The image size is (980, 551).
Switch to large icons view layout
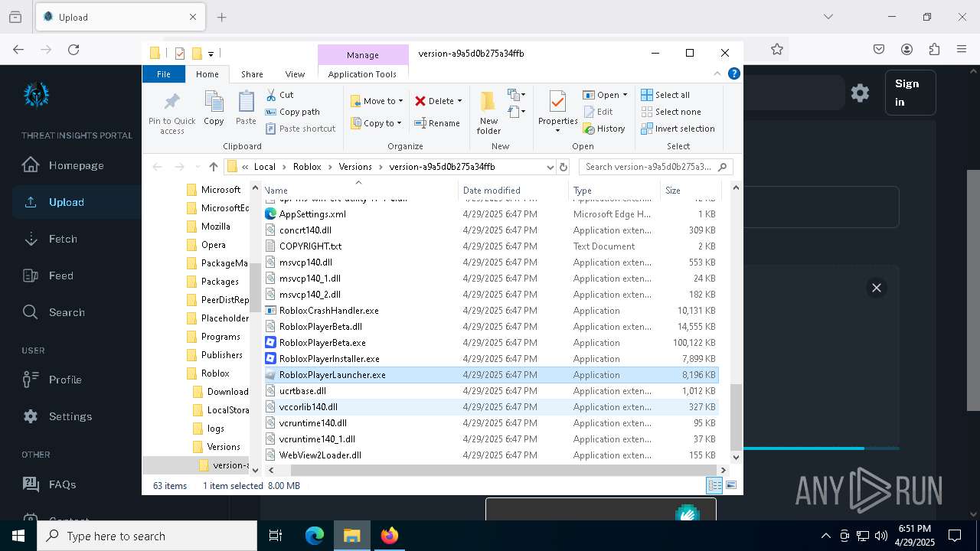point(731,485)
